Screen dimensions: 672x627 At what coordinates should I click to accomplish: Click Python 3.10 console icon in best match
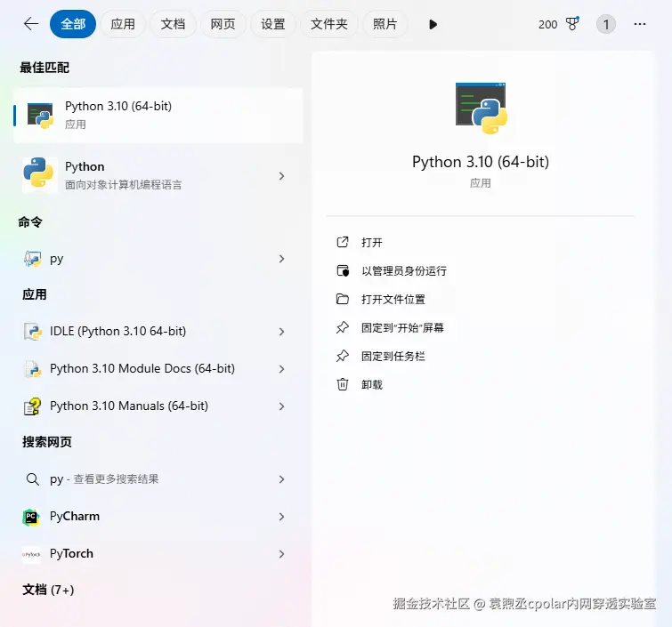click(x=40, y=116)
